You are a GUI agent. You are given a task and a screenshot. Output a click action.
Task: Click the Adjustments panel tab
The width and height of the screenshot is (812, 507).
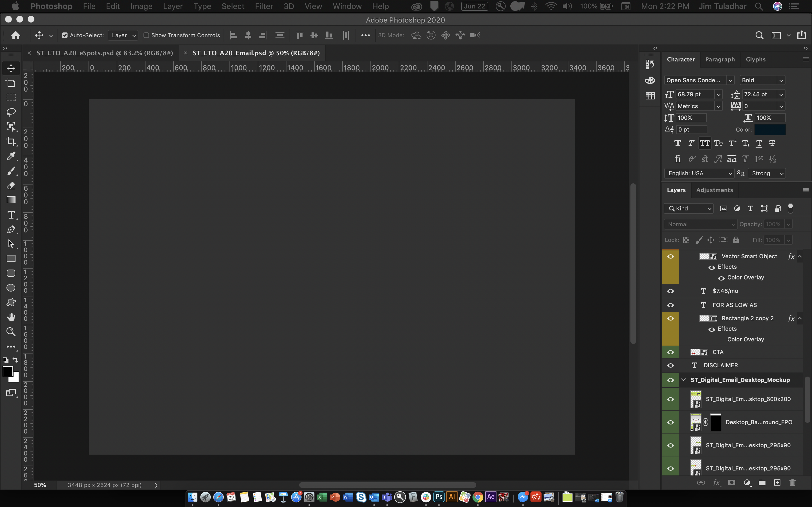pyautogui.click(x=714, y=190)
